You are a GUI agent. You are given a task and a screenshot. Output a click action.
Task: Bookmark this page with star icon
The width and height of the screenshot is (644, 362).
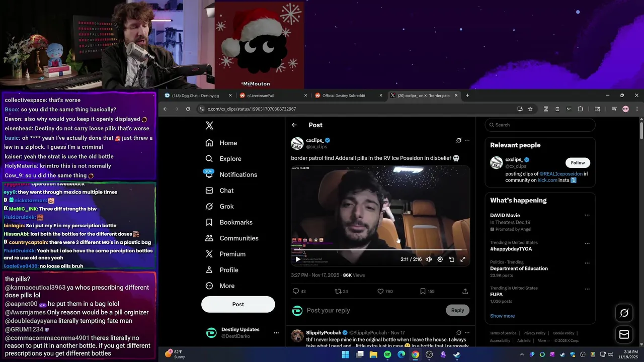[x=530, y=109]
